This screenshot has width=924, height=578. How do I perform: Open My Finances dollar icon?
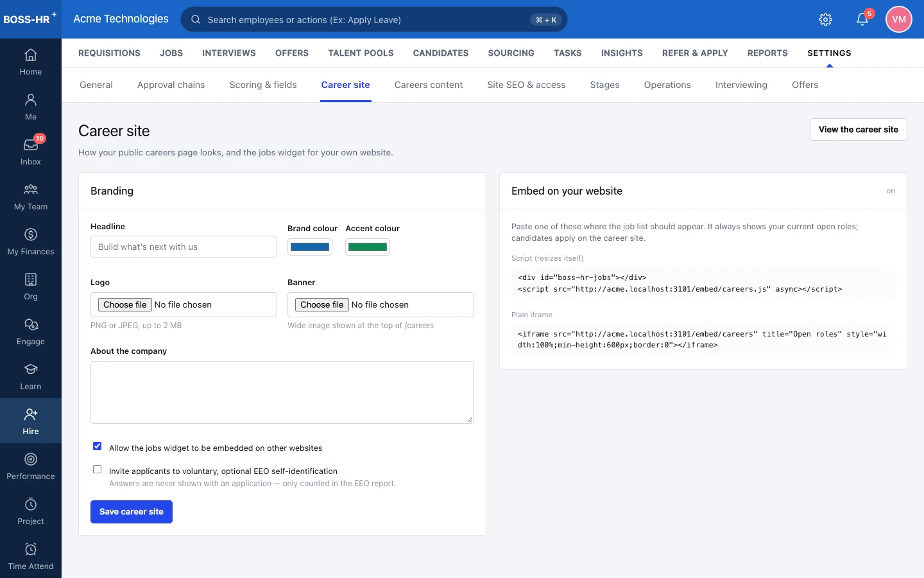(31, 234)
